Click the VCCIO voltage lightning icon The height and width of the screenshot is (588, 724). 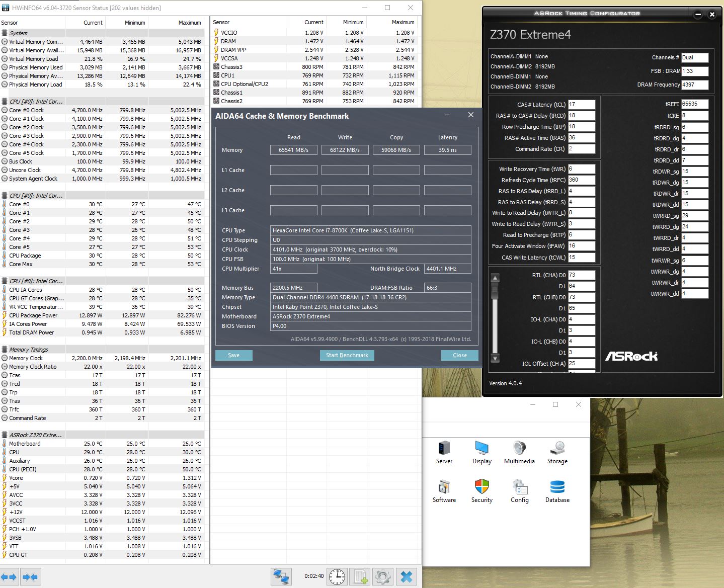(216, 33)
